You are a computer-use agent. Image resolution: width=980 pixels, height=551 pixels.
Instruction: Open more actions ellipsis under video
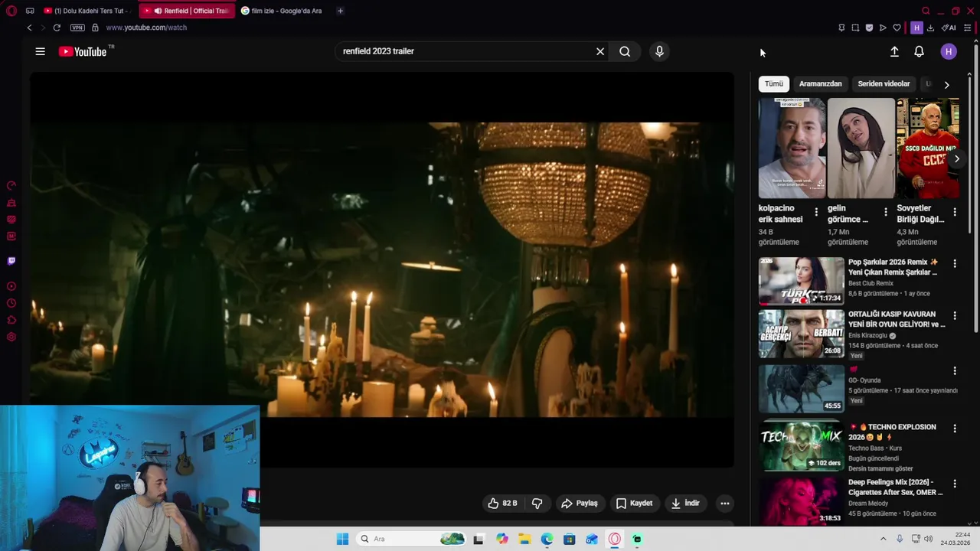tap(724, 503)
